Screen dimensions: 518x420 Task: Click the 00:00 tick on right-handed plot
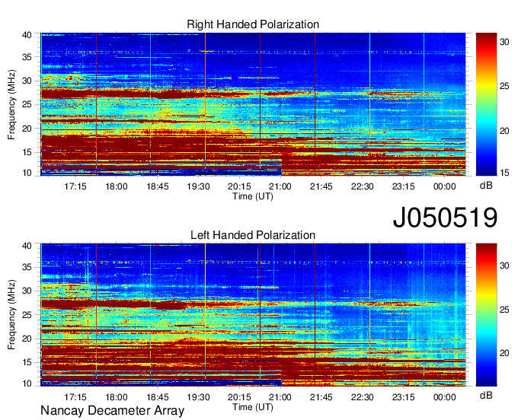point(445,186)
